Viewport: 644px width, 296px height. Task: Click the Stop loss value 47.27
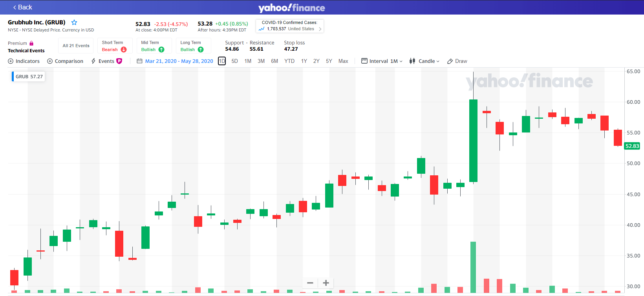pyautogui.click(x=291, y=49)
